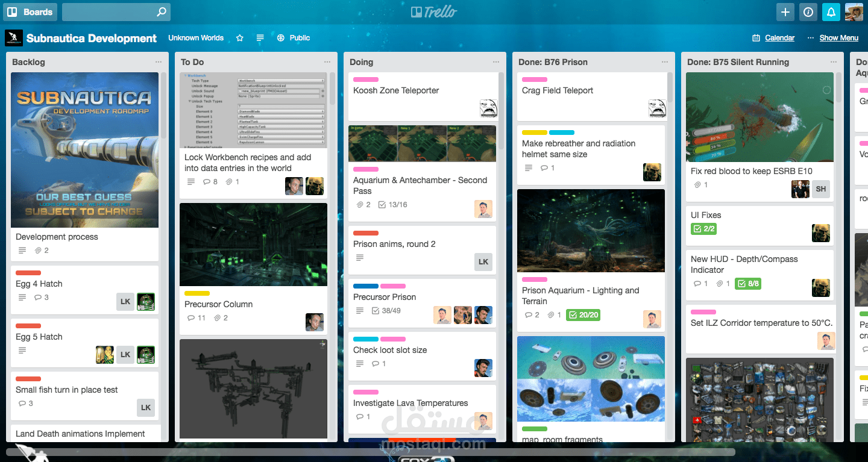868x462 pixels.
Task: Click 20/20 checklist badge on Prison Aquarium
Action: click(583, 315)
